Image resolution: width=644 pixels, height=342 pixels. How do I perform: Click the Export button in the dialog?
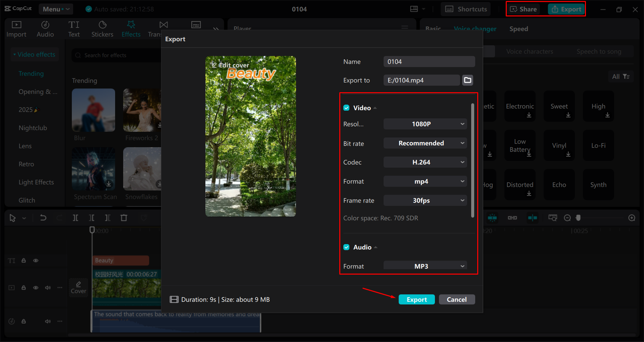coord(416,299)
